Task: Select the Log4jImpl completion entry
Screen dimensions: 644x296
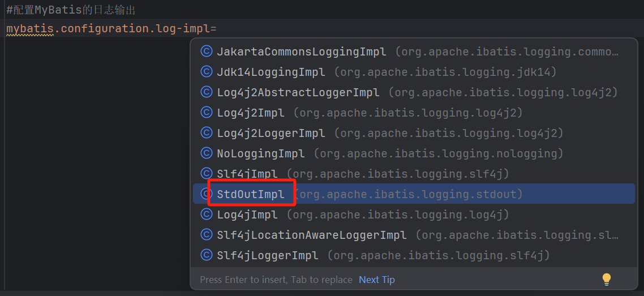Action: pyautogui.click(x=247, y=215)
